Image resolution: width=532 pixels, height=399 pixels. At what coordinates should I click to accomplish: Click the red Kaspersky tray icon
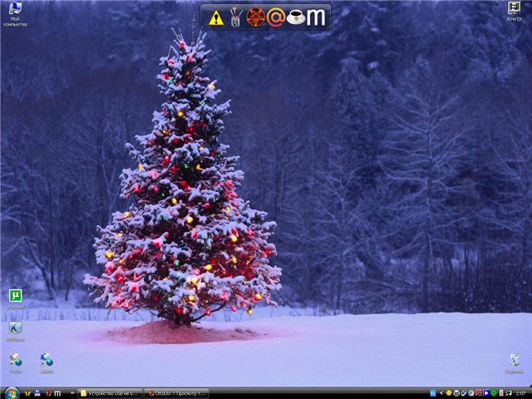(479, 393)
